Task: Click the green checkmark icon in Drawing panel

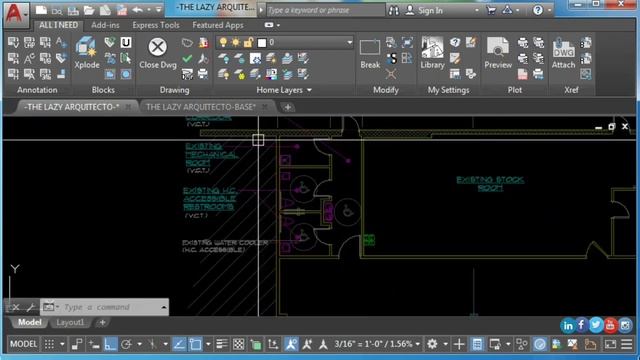Action: (x=187, y=58)
